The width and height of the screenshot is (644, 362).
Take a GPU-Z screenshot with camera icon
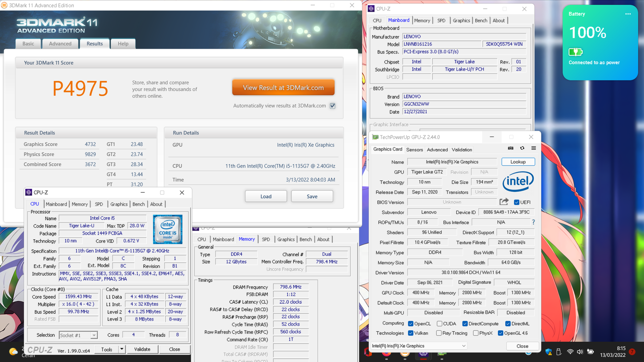pyautogui.click(x=511, y=148)
